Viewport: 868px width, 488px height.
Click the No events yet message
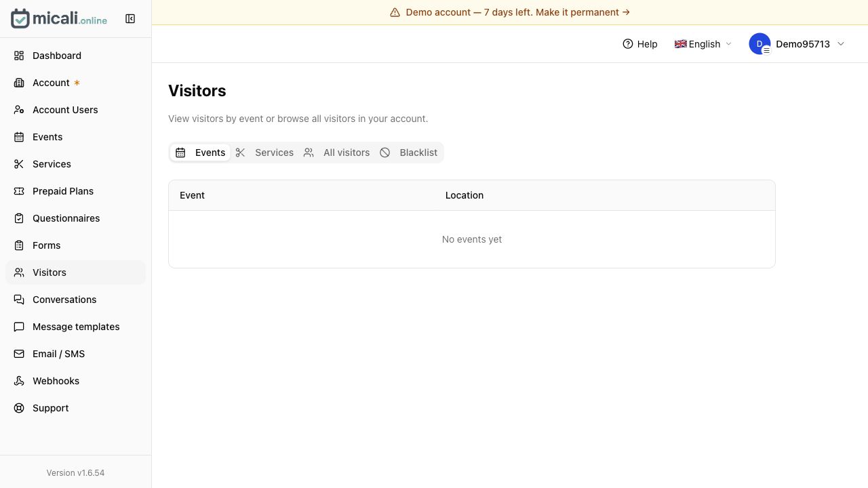pyautogui.click(x=472, y=239)
